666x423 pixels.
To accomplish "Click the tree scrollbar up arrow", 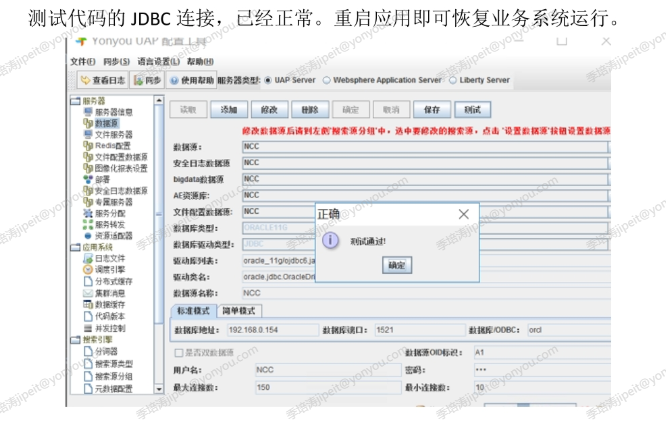I will 159,100.
